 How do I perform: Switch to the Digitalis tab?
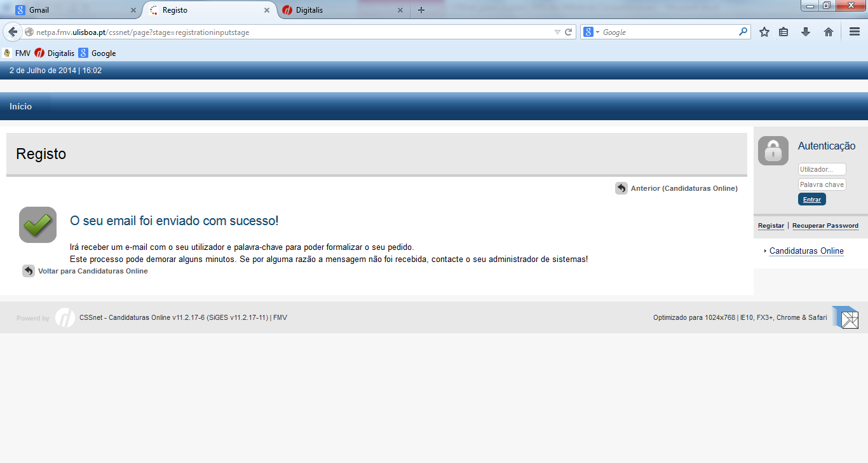[x=343, y=10]
